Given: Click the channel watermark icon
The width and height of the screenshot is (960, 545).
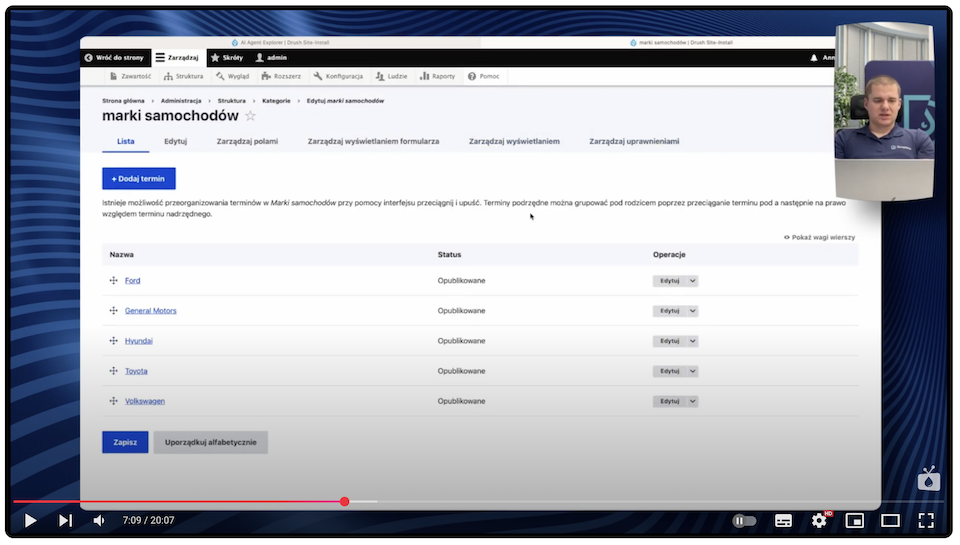Looking at the screenshot, I should (x=929, y=478).
